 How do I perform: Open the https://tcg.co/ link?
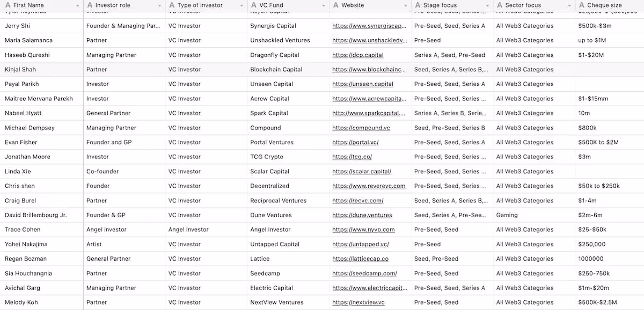[352, 157]
